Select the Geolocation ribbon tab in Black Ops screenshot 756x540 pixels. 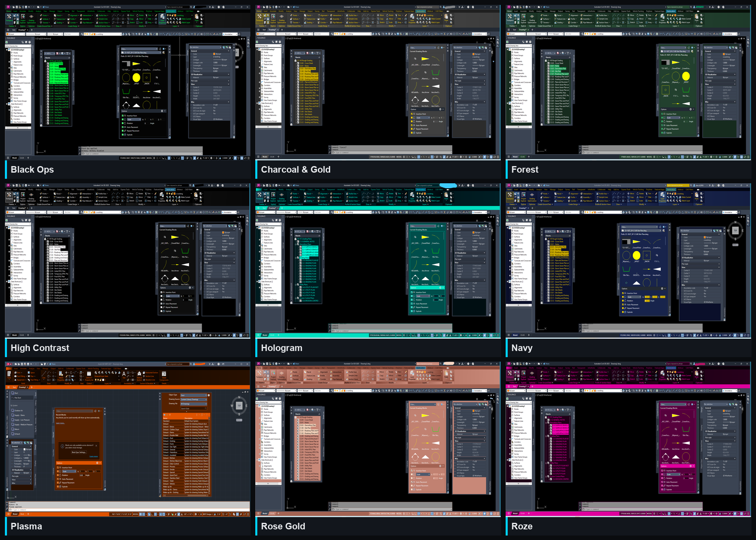coord(171,11)
